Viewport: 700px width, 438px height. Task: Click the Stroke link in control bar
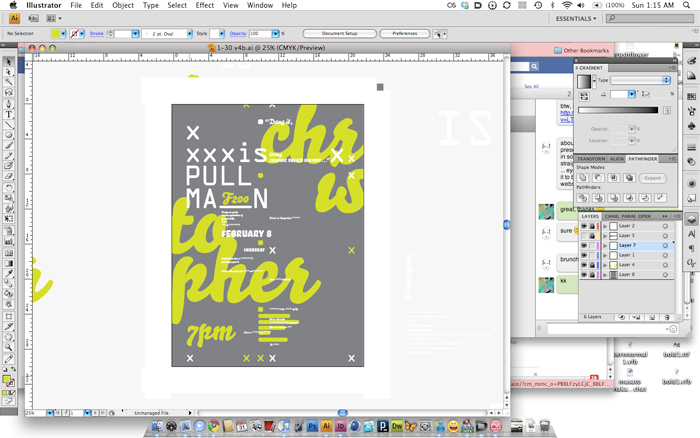pos(96,33)
